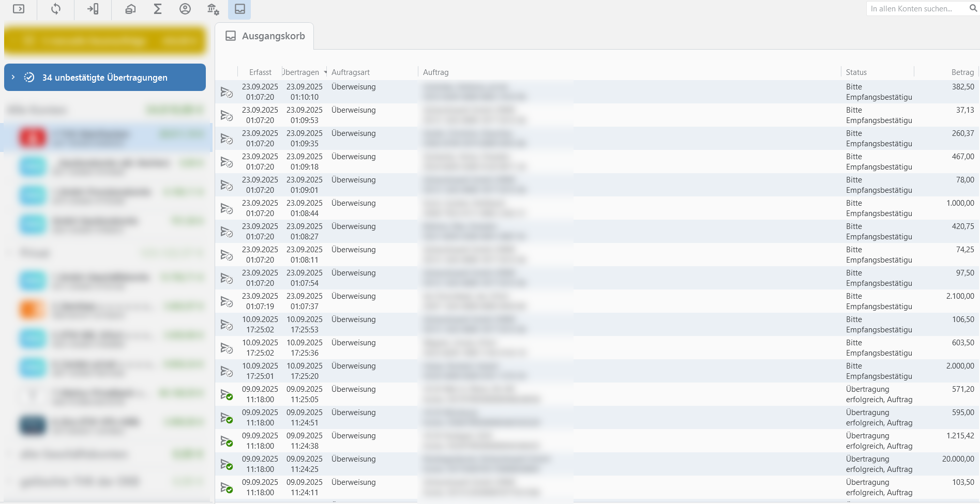The image size is (980, 504).
Task: Select the transfer row with amount 20.000,00
Action: (x=569, y=464)
